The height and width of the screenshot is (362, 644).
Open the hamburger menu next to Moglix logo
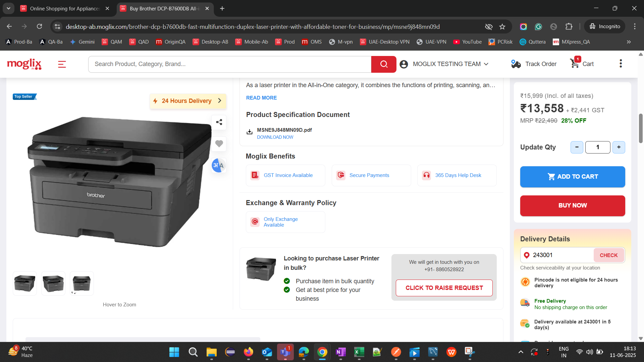(x=62, y=64)
